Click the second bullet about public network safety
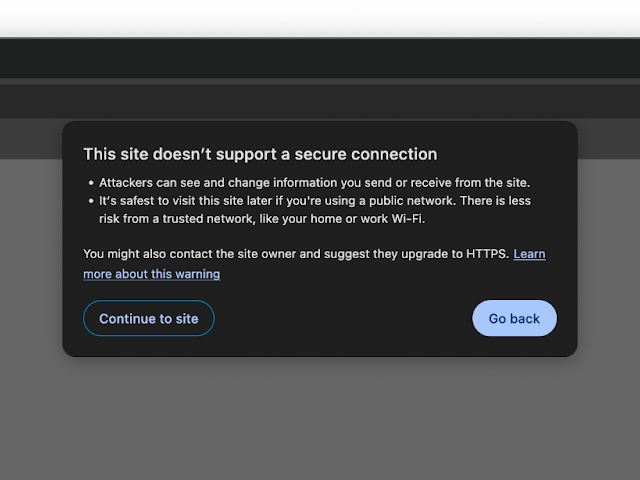 (314, 200)
